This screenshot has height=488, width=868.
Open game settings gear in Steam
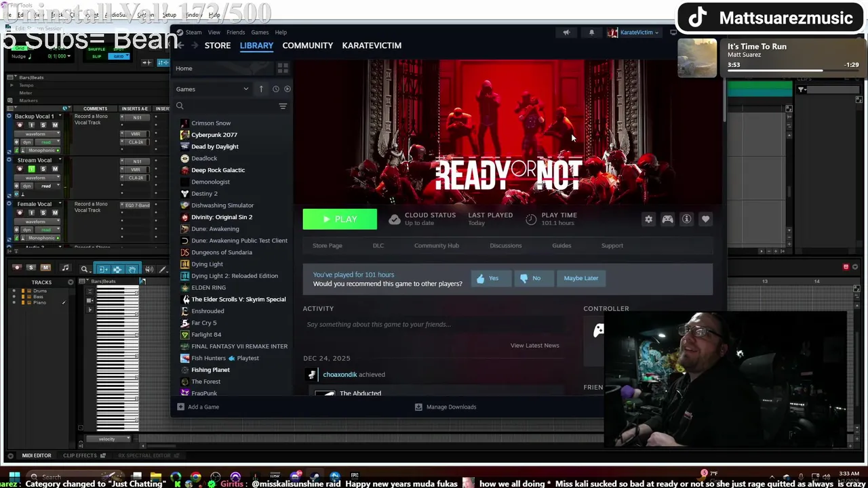(x=648, y=219)
